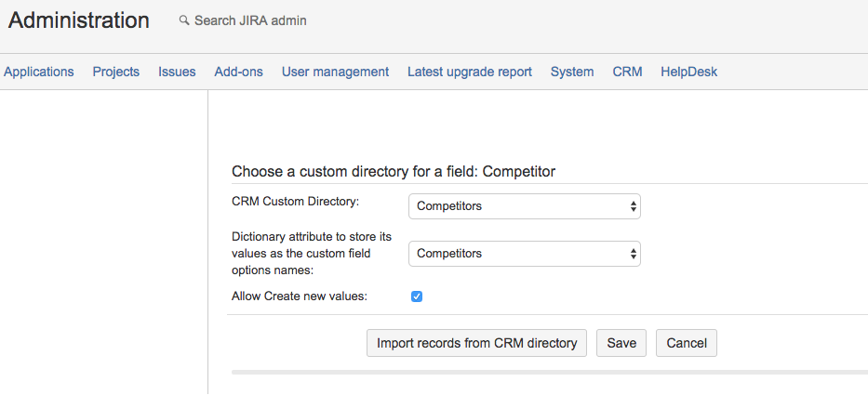Expand the CRM Custom Directory dropdown

click(x=525, y=206)
